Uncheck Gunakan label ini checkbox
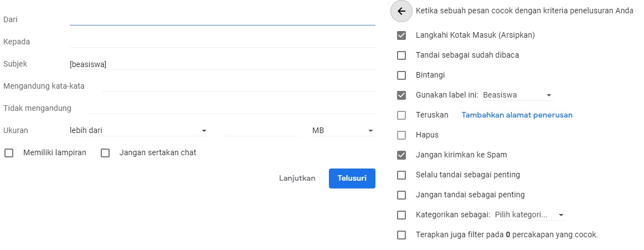This screenshot has width=644, height=250. (x=401, y=95)
